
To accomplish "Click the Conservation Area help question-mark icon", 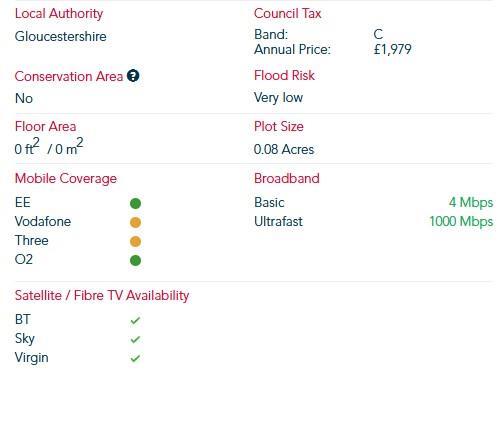I will [133, 76].
